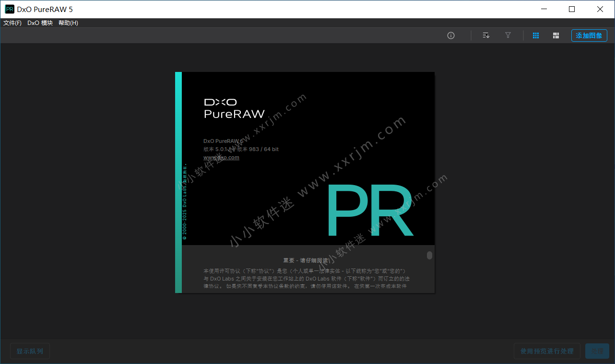
Task: Minimize the DxO PureRAW window
Action: (x=544, y=9)
